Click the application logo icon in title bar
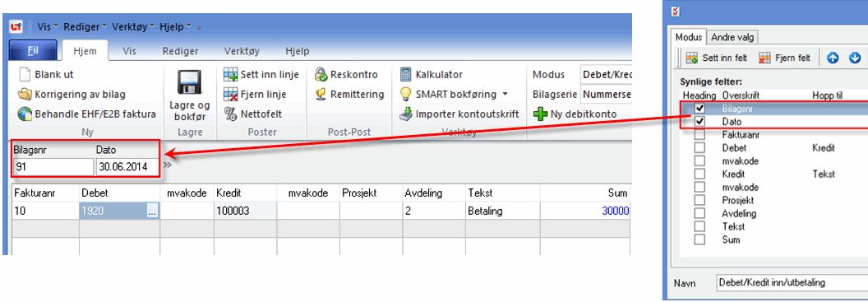The height and width of the screenshot is (302, 868). 16,26
